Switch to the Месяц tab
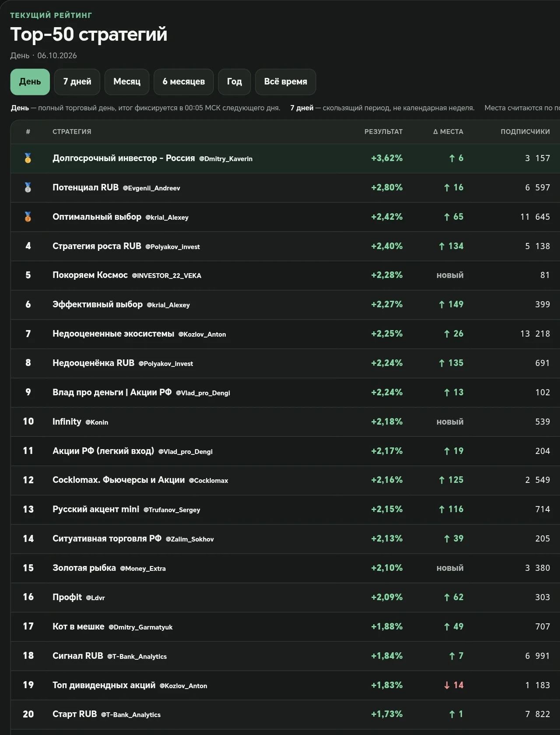This screenshot has height=735, width=560. pos(127,82)
